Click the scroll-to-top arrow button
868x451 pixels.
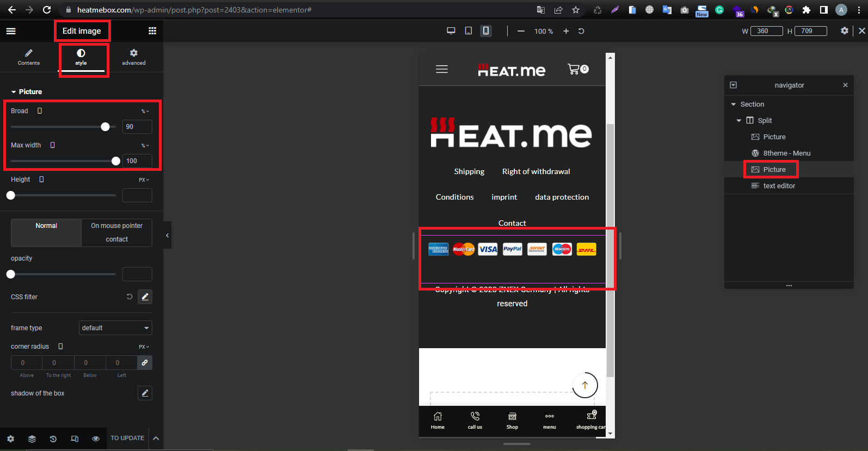coord(585,385)
